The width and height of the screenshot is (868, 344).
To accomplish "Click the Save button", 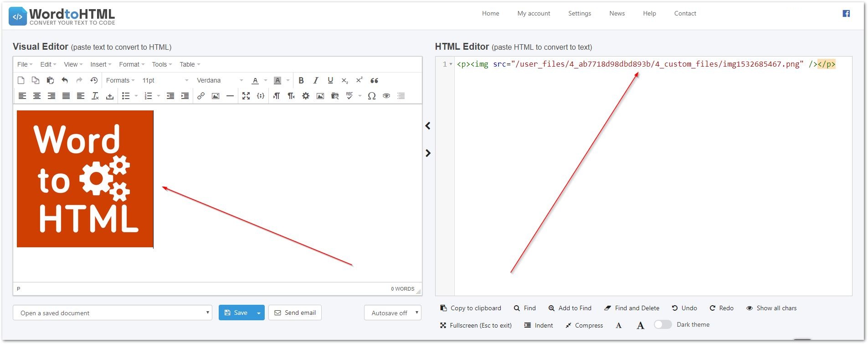I will [x=236, y=313].
